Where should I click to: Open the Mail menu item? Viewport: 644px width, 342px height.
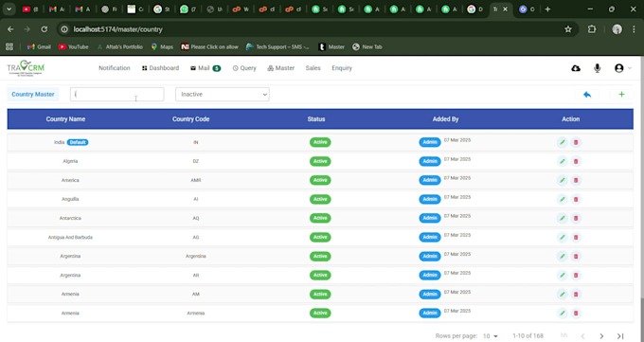click(x=206, y=68)
